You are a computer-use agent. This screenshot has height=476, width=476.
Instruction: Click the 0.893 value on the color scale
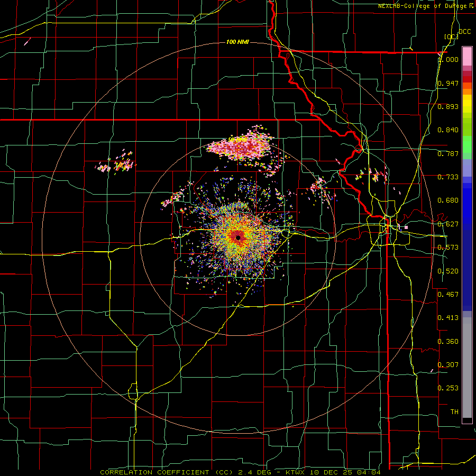[448, 106]
